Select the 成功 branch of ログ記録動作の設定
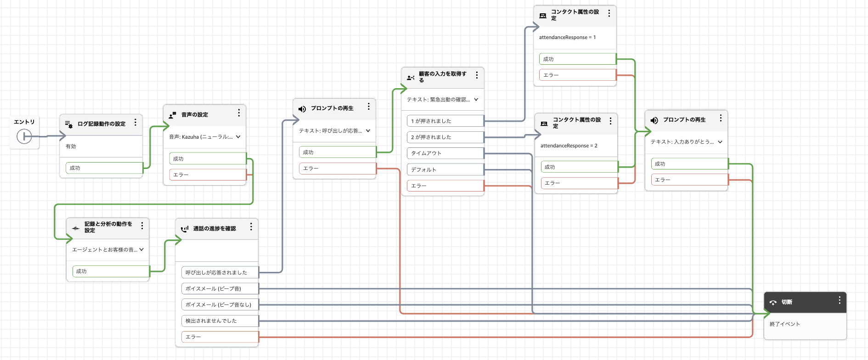The height and width of the screenshot is (360, 868). click(x=104, y=168)
